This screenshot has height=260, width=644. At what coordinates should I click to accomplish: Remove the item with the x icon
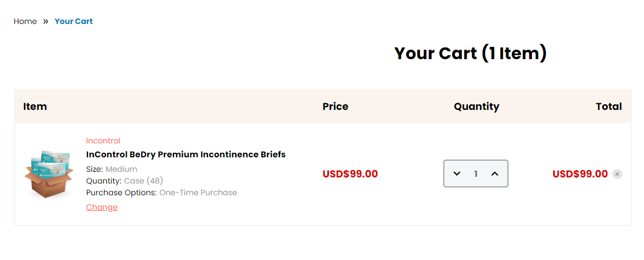click(x=617, y=174)
